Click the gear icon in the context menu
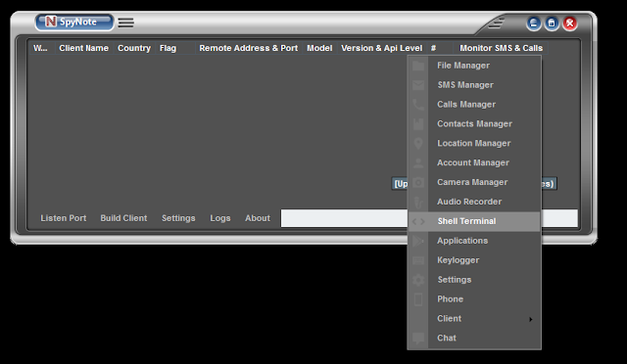 pos(418,280)
